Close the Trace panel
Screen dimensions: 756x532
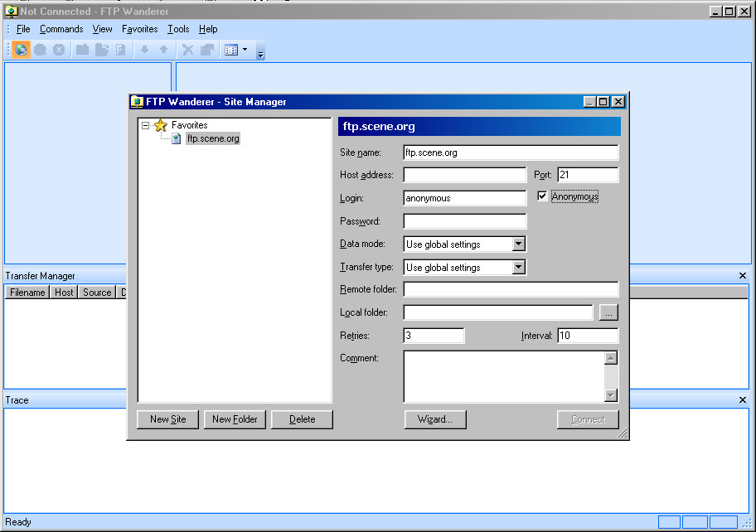click(743, 400)
